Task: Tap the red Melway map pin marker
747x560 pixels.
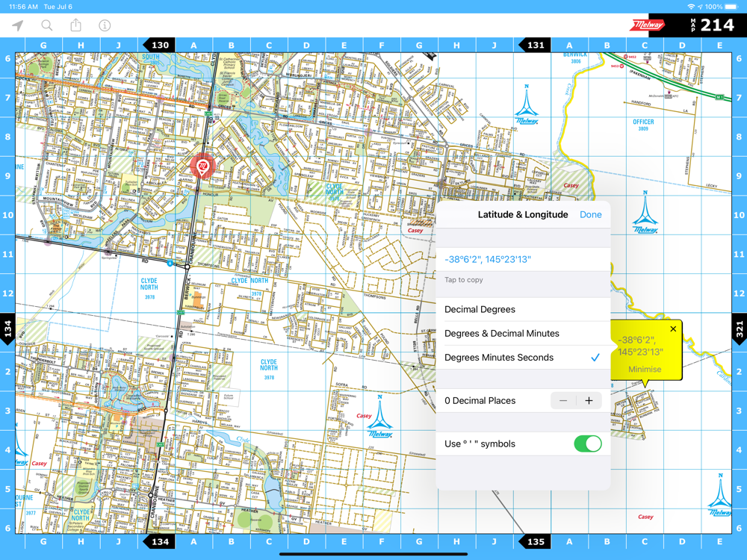Action: 202,167
